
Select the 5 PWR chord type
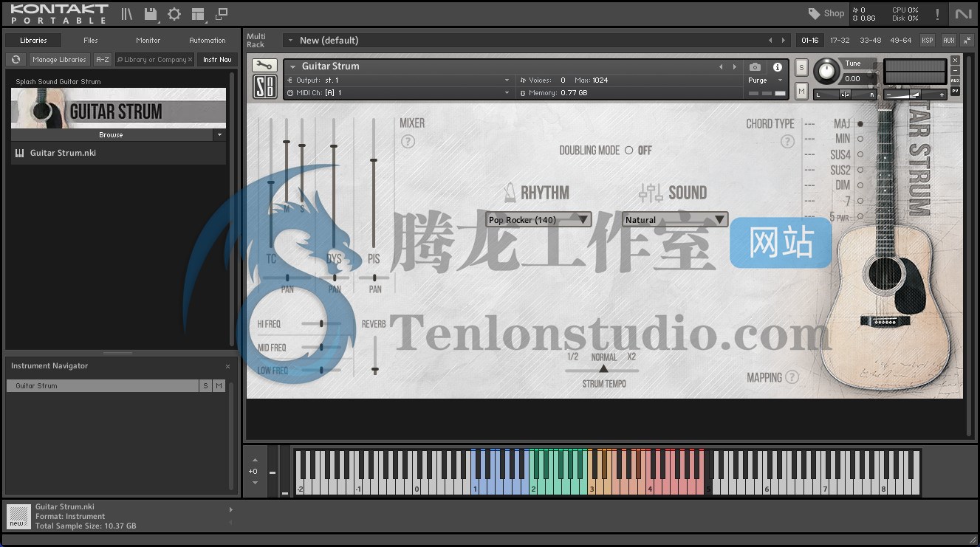(x=860, y=217)
